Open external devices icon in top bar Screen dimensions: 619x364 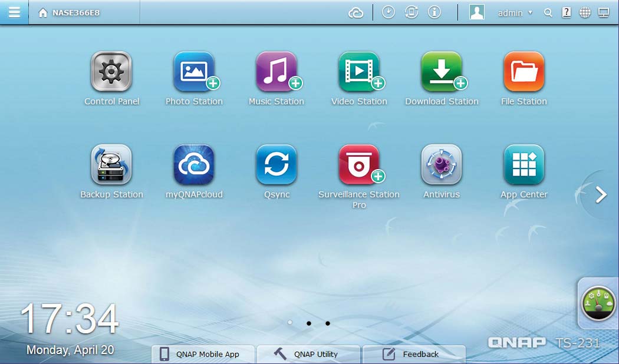coord(411,12)
